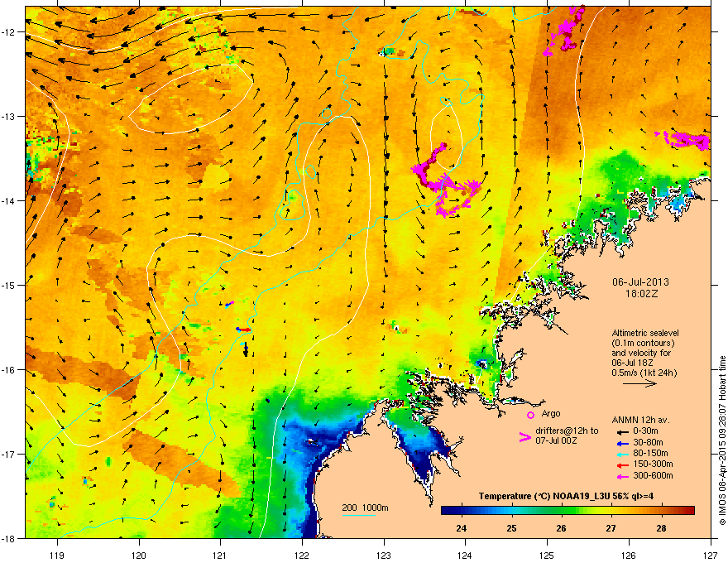Click the temperature color bar near 28
This screenshot has height=563, width=728.
[662, 511]
